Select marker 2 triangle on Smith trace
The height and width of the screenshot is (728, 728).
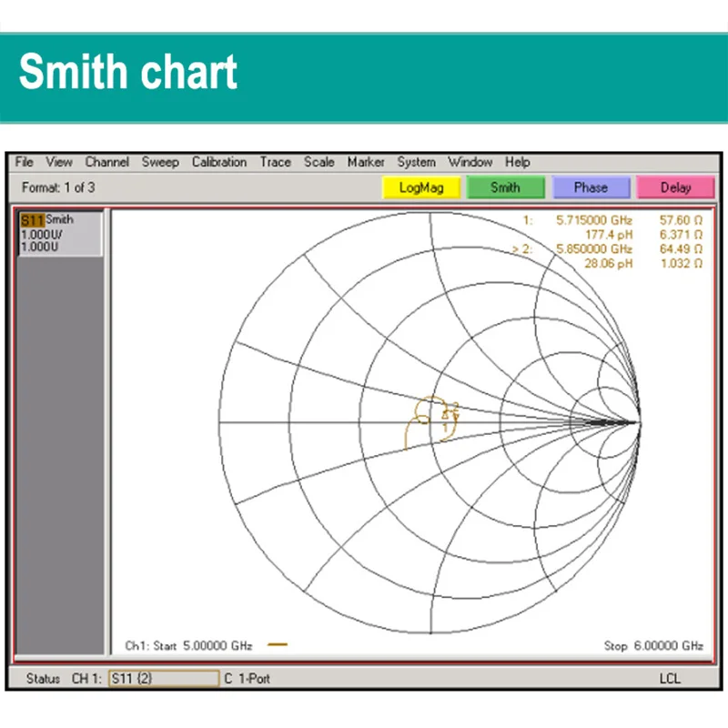coord(456,417)
